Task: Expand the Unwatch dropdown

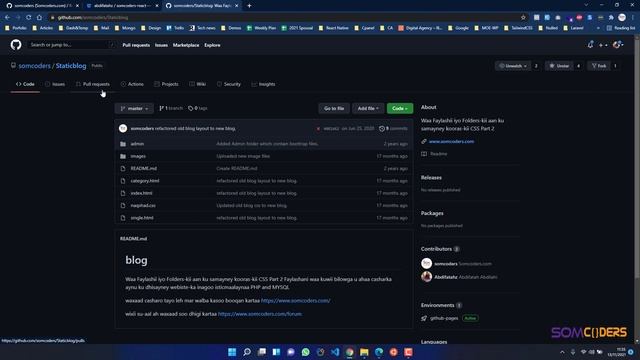Action: 513,66
